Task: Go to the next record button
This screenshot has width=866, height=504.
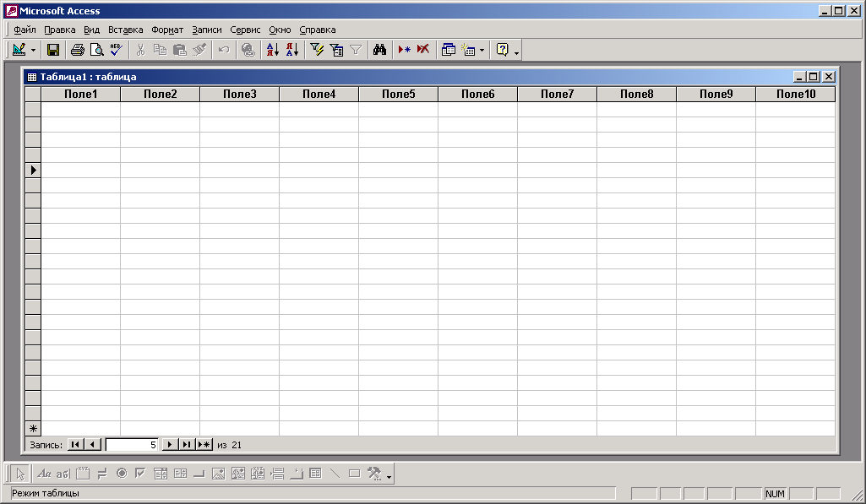Action: 170,444
